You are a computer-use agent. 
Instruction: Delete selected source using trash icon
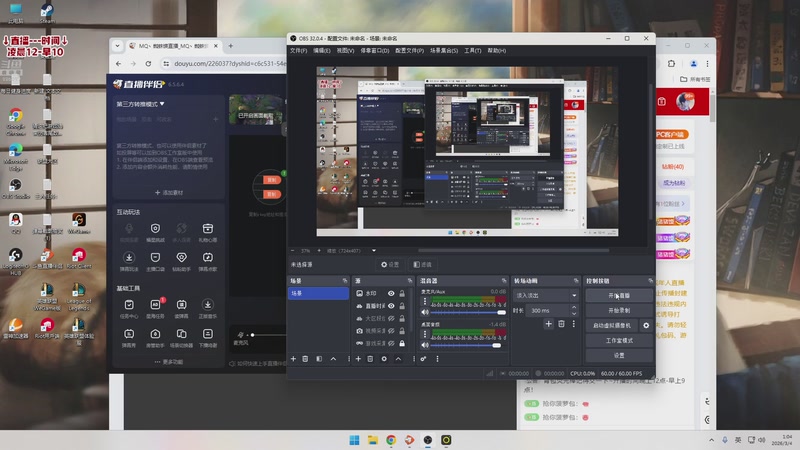click(370, 359)
